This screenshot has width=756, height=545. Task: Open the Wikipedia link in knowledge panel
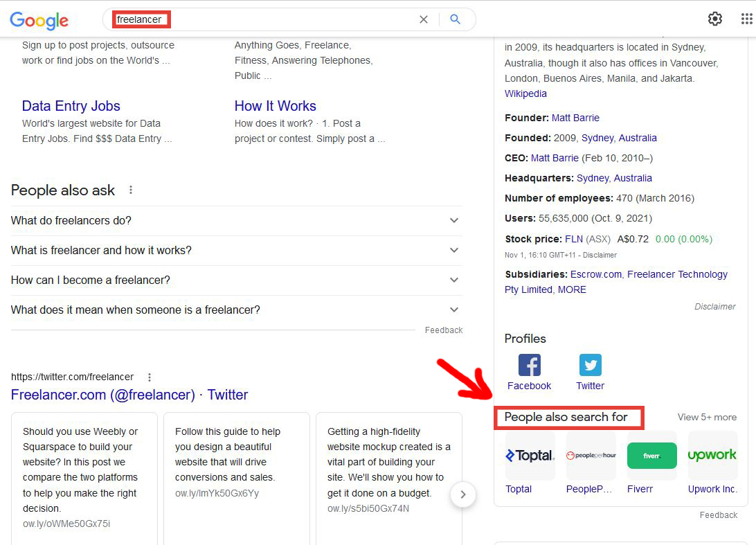(525, 93)
